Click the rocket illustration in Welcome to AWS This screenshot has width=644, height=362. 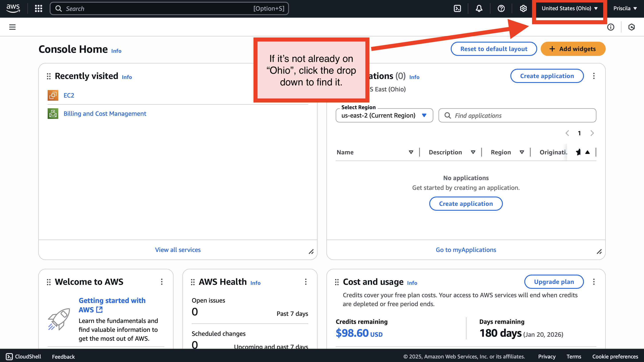59,319
